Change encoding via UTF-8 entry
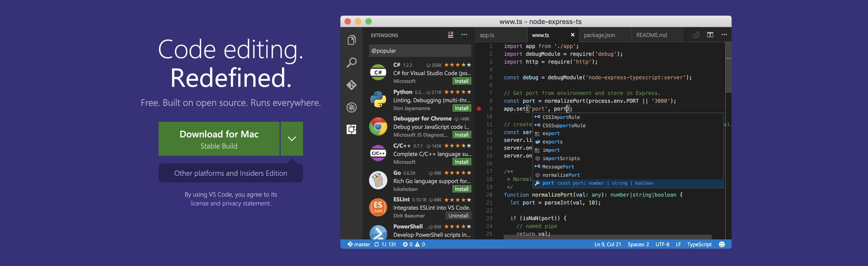Screen dimensions: 868x266 [x=662, y=245]
